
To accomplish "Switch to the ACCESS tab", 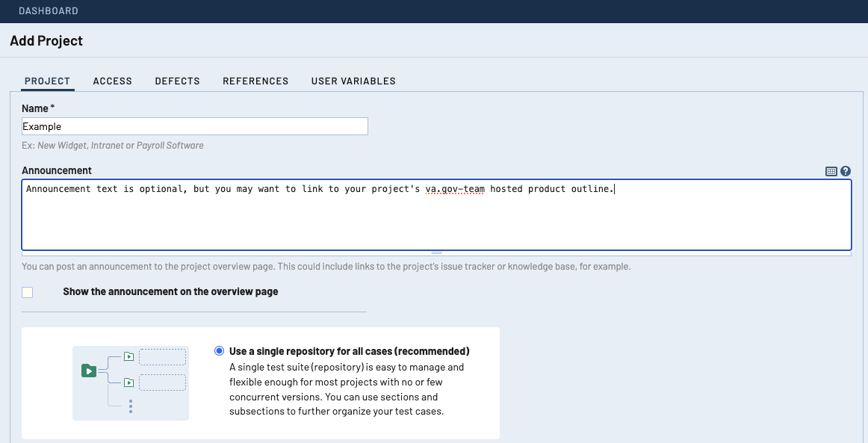I will pyautogui.click(x=112, y=81).
